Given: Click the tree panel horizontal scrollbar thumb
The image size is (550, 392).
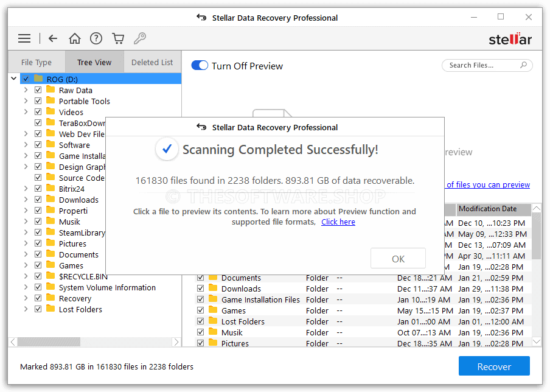Looking at the screenshot, I should coord(49,342).
